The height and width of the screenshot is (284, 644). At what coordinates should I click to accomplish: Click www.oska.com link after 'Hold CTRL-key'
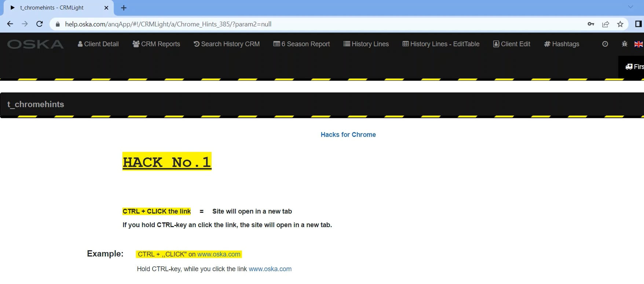click(x=270, y=269)
